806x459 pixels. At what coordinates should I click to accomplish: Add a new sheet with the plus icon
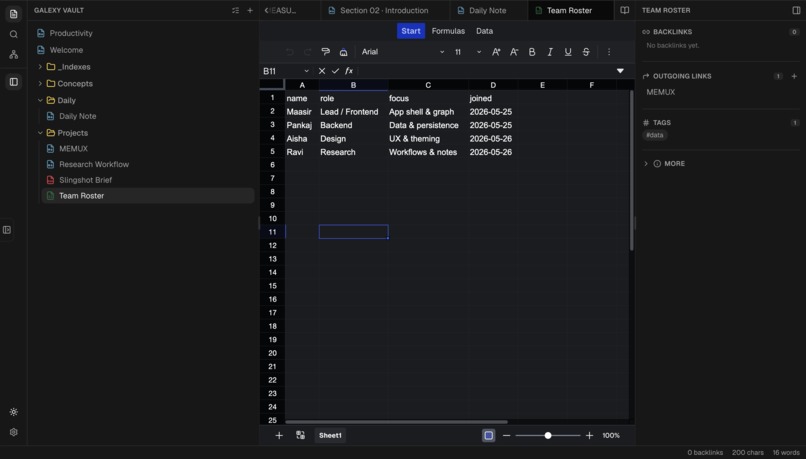coord(279,435)
